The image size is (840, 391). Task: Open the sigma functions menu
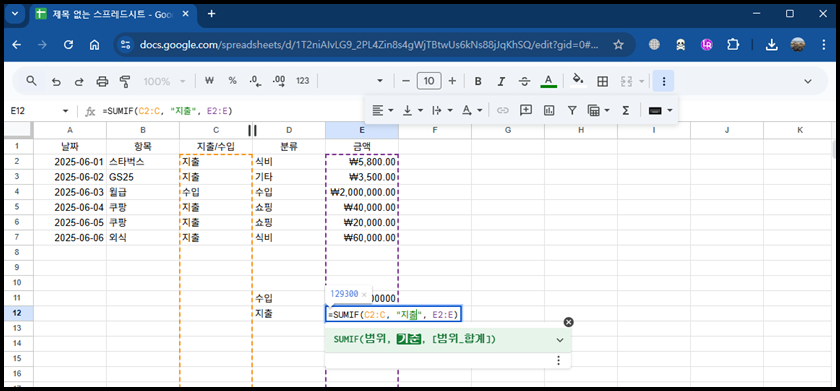click(625, 110)
